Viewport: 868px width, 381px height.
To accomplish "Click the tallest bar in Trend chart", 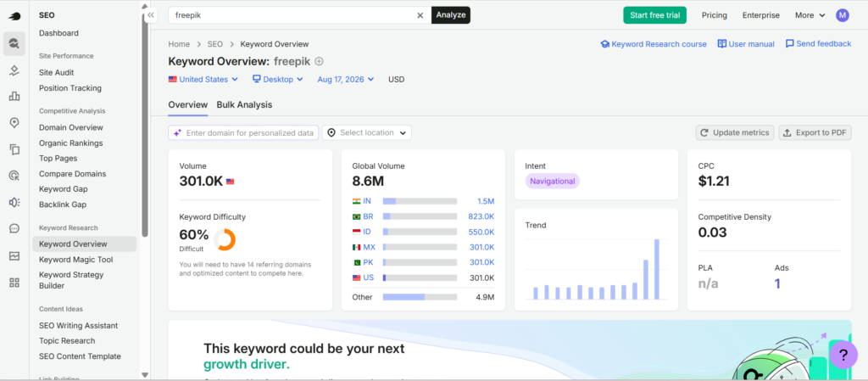I will (x=657, y=269).
